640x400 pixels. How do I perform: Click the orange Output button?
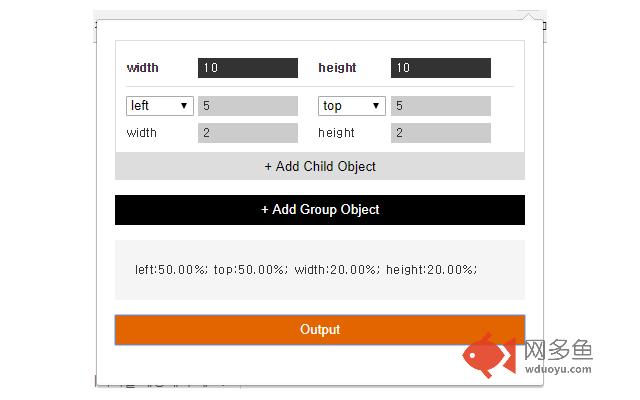click(320, 329)
